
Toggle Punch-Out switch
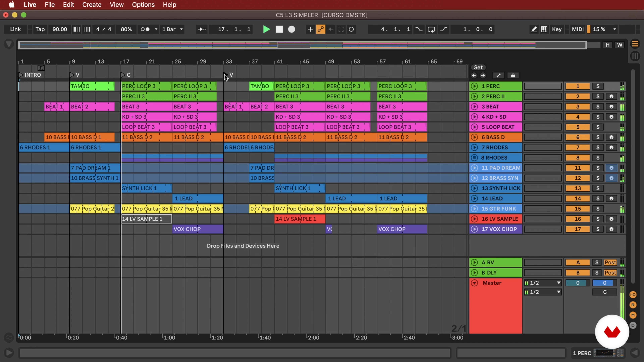tap(443, 29)
